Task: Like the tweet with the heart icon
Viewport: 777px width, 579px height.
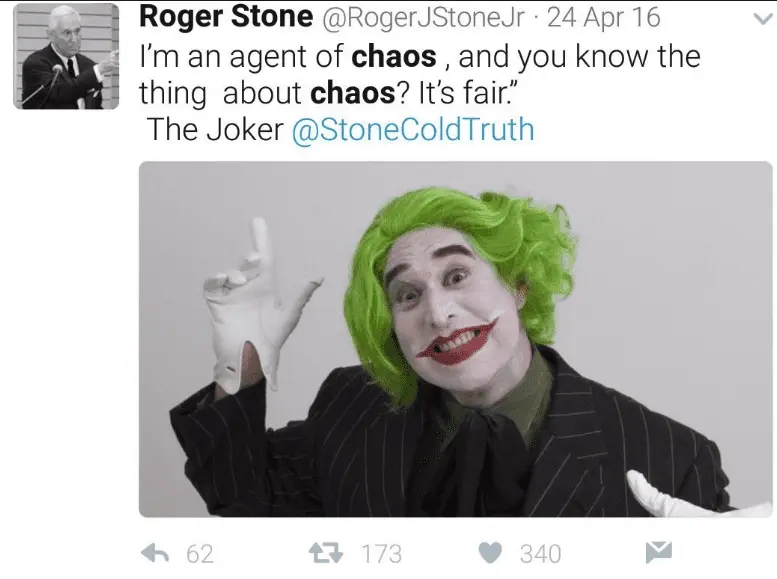Action: pos(490,552)
